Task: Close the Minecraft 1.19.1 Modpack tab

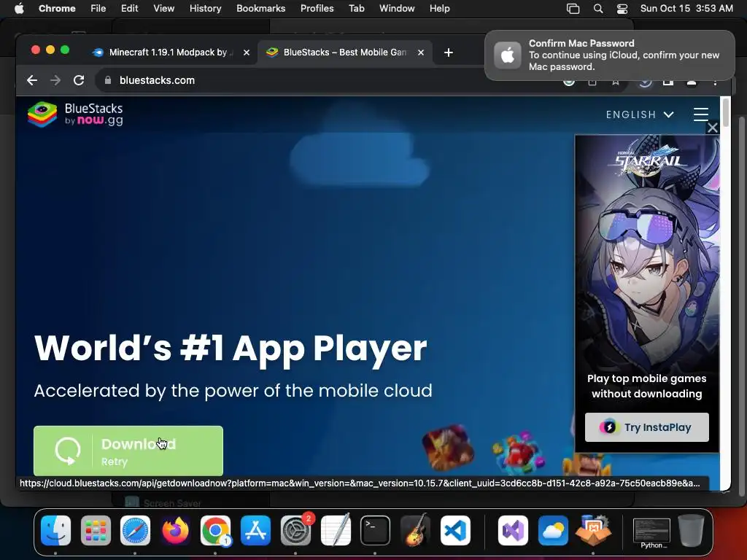Action: (247, 52)
